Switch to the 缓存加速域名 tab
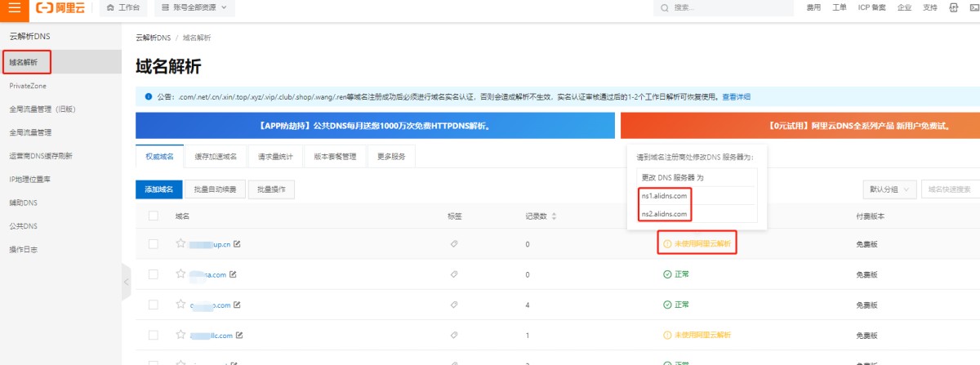980x365 pixels. 216,156
